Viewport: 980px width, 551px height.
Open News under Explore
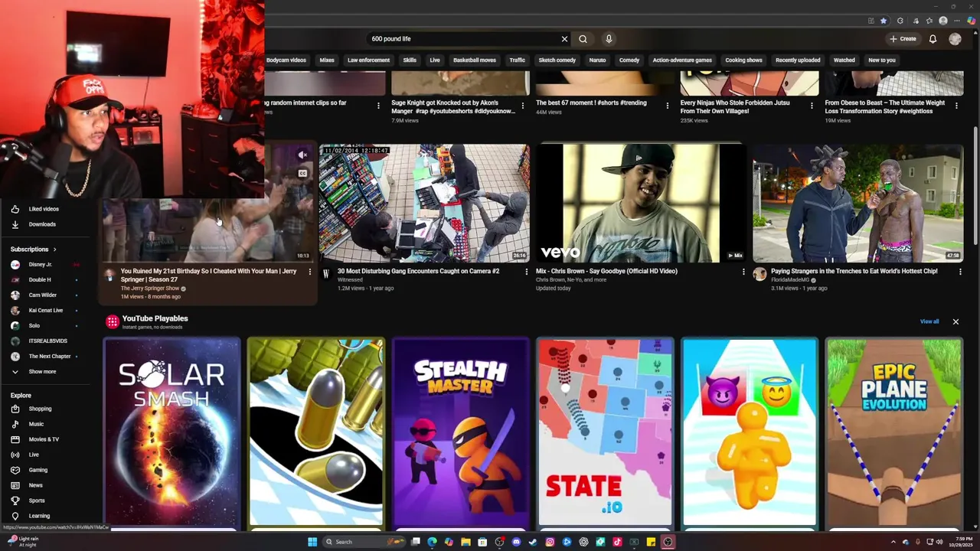35,485
